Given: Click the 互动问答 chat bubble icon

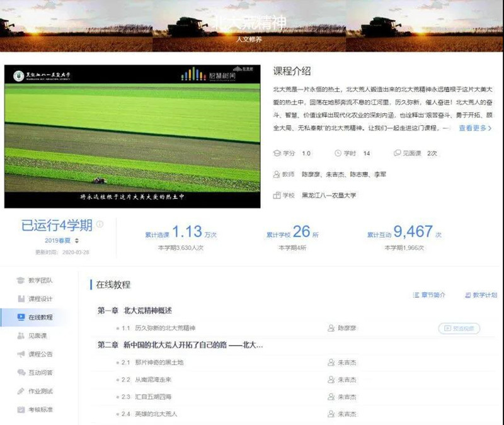Looking at the screenshot, I should [x=21, y=373].
